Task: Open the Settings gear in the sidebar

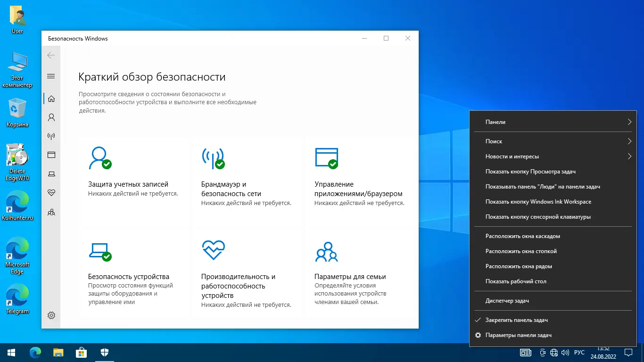Action: point(51,315)
